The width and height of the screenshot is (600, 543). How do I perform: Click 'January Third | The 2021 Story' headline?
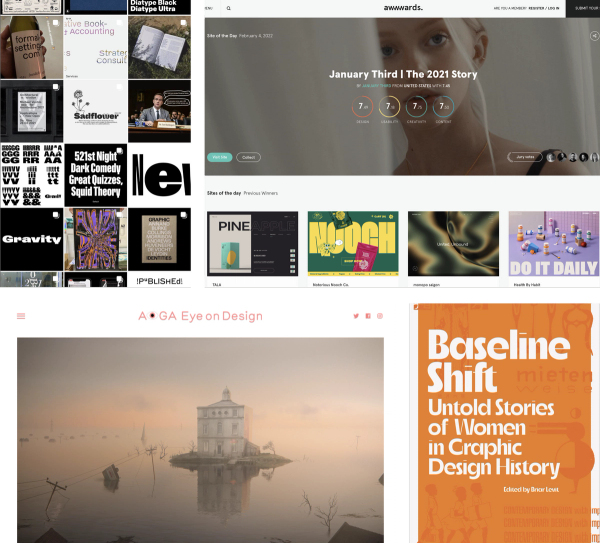click(x=403, y=74)
